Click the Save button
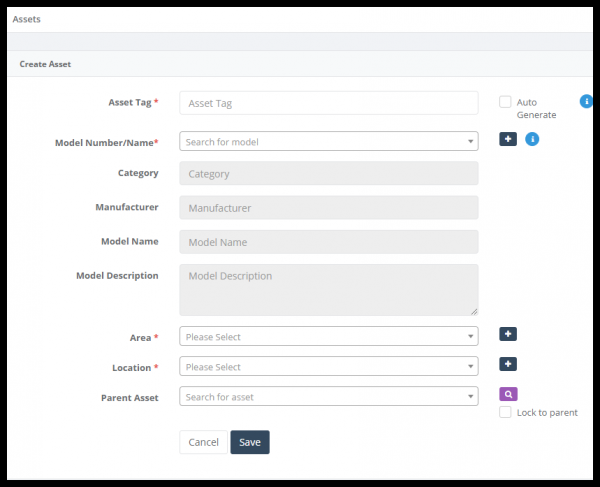The height and width of the screenshot is (487, 600). click(x=250, y=442)
